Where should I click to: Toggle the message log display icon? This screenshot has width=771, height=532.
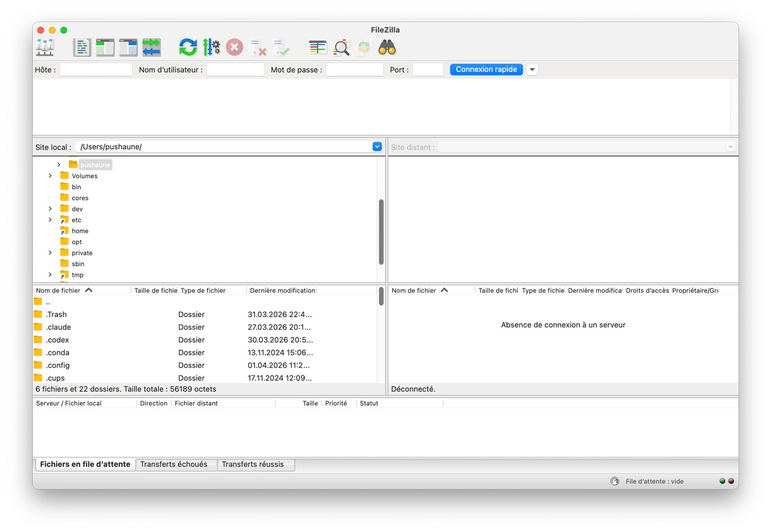point(82,47)
